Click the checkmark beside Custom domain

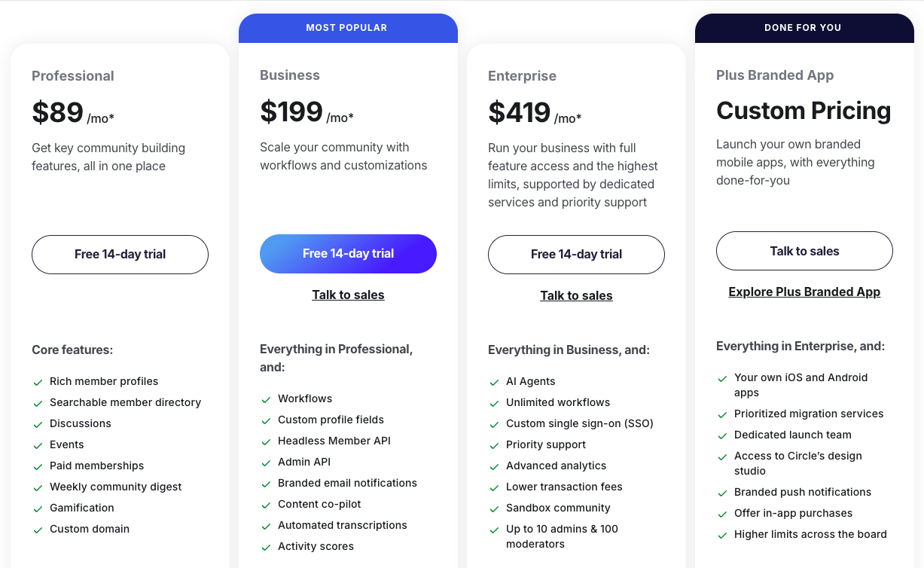(x=38, y=529)
